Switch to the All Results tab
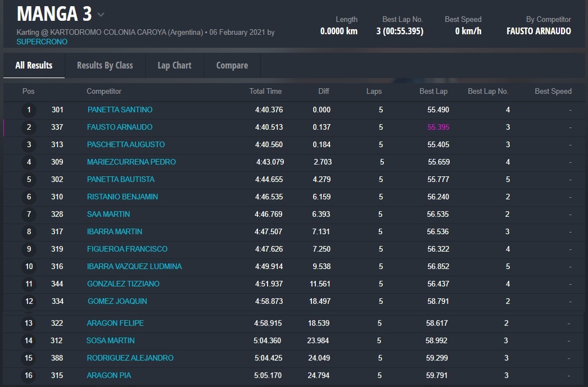 click(x=34, y=65)
